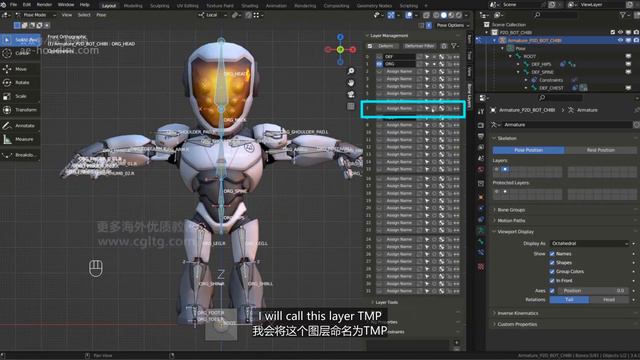This screenshot has width=640, height=360.
Task: Open the Armature object data properties tab
Action: click(x=481, y=230)
